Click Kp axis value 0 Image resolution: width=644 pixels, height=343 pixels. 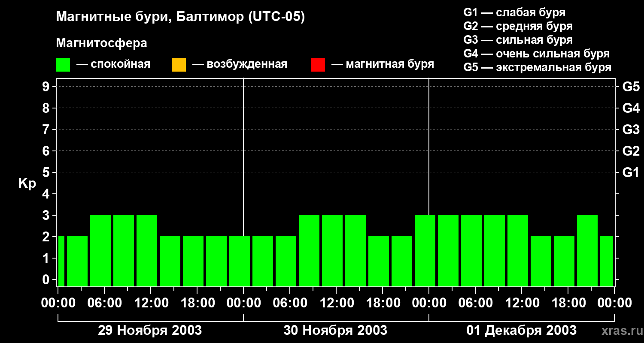46,280
